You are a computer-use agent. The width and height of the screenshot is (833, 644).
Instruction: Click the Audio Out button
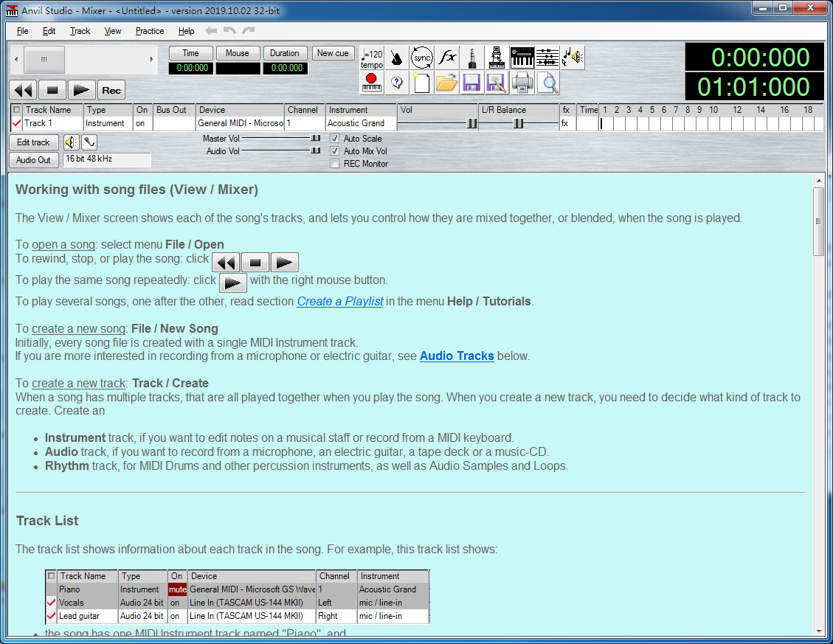(33, 160)
